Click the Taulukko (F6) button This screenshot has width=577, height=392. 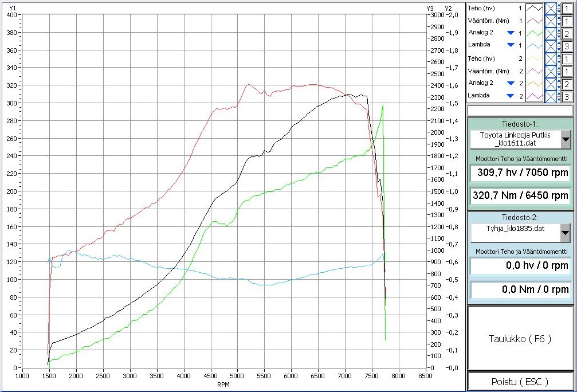tap(519, 339)
